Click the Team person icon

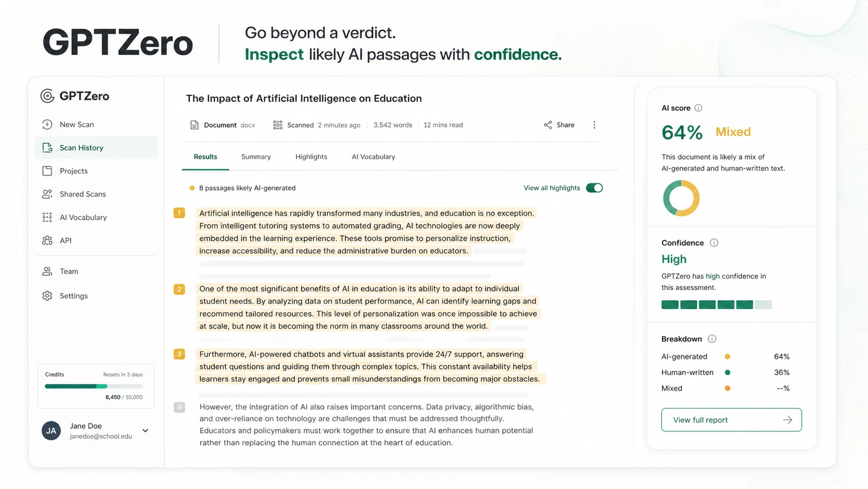pos(47,271)
